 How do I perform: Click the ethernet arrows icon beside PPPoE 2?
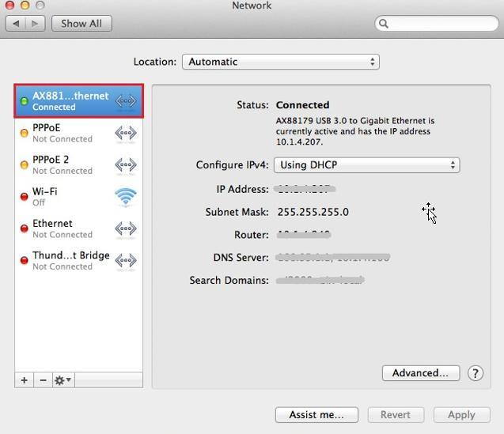click(x=126, y=164)
